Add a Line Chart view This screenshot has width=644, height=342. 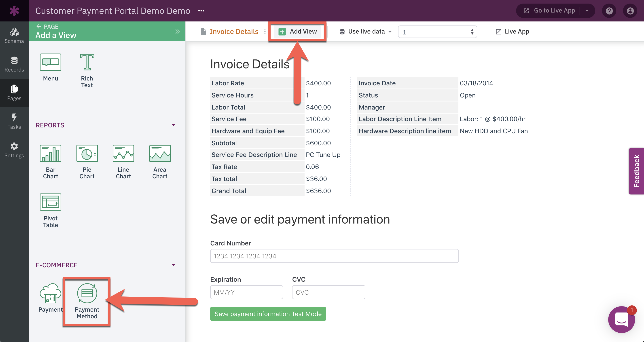123,154
